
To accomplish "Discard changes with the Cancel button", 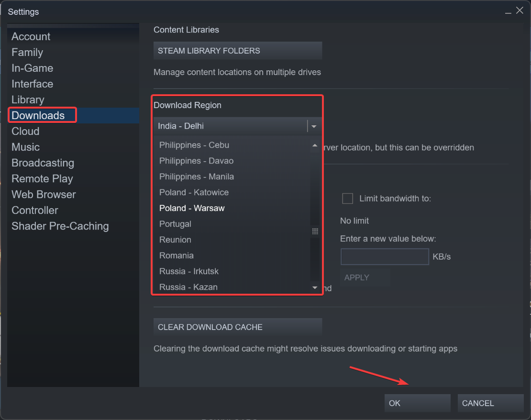I will (x=490, y=403).
